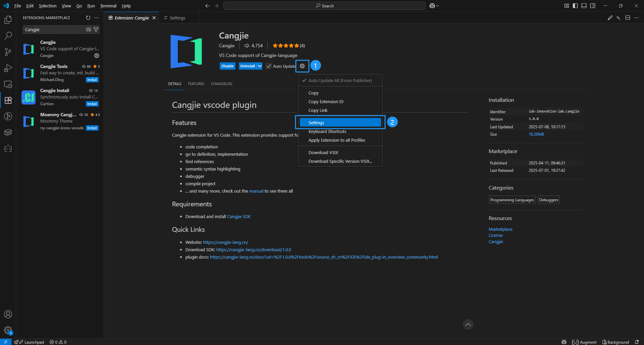
Task: Customize layout from title bar
Action: point(567,6)
